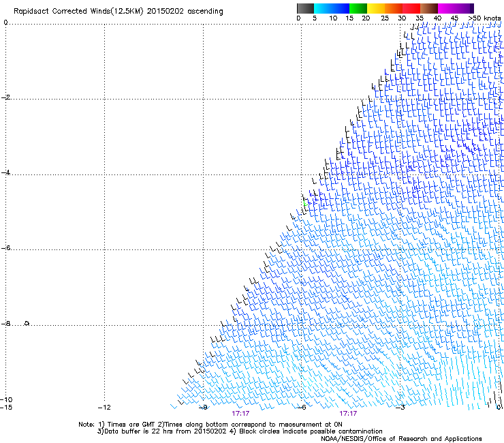
Task: Click the small circle marker beside the -8 label
Action: click(27, 323)
